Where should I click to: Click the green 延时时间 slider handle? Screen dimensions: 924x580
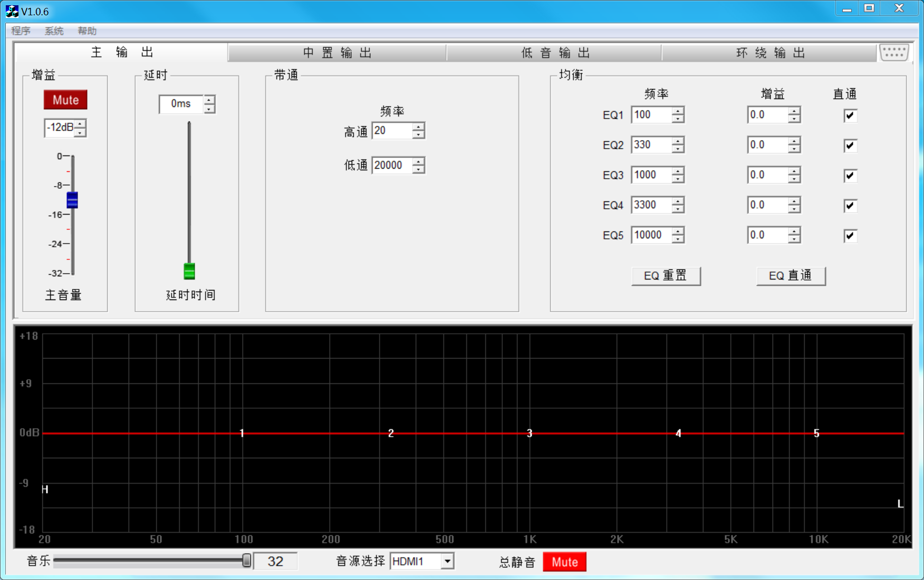189,271
